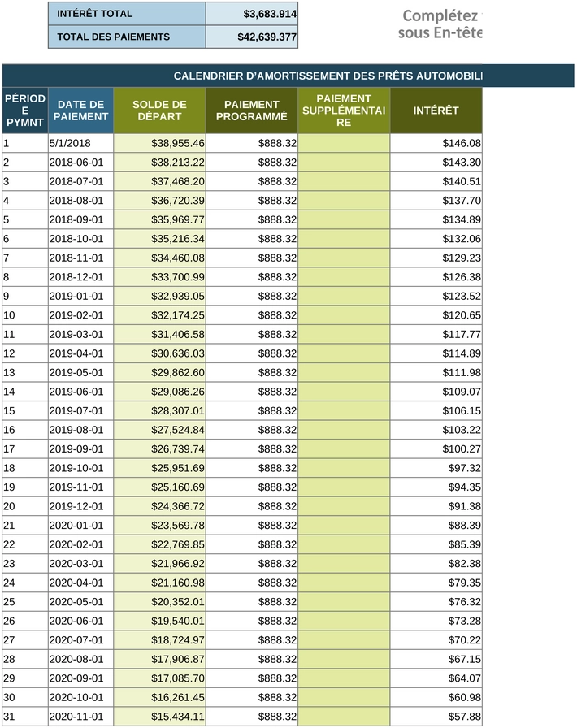The width and height of the screenshot is (577, 728).
Task: Click the interest cell $82.38
Action: pyautogui.click(x=436, y=564)
